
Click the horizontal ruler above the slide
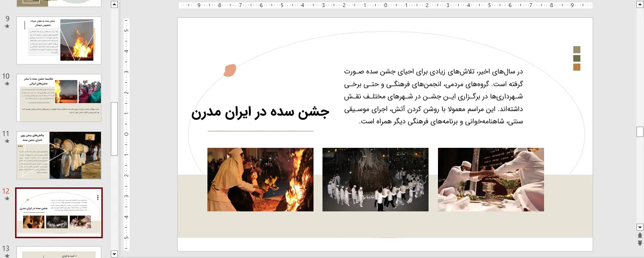[x=385, y=6]
